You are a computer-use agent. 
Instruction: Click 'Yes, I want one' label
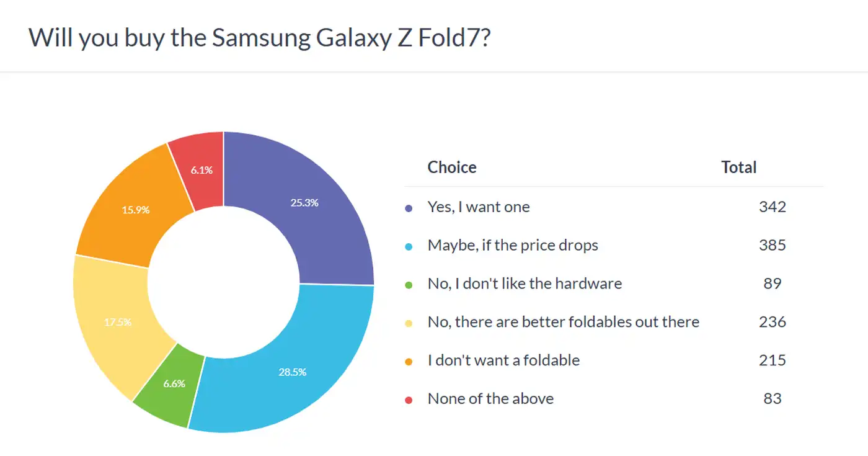[x=479, y=207]
